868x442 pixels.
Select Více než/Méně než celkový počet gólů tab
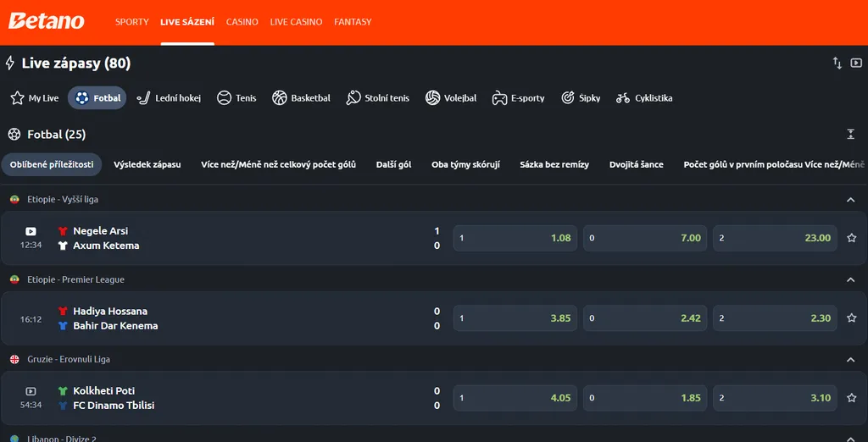coord(278,164)
